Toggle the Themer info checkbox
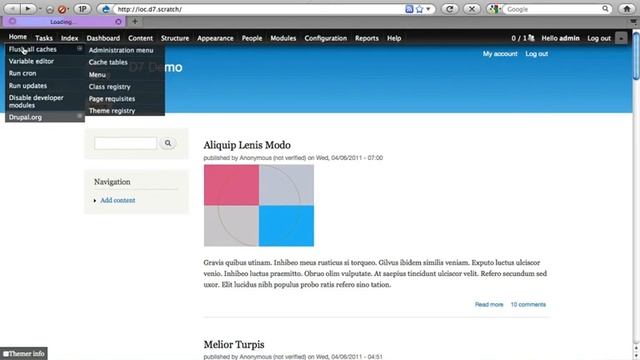640x360 pixels. 6,354
